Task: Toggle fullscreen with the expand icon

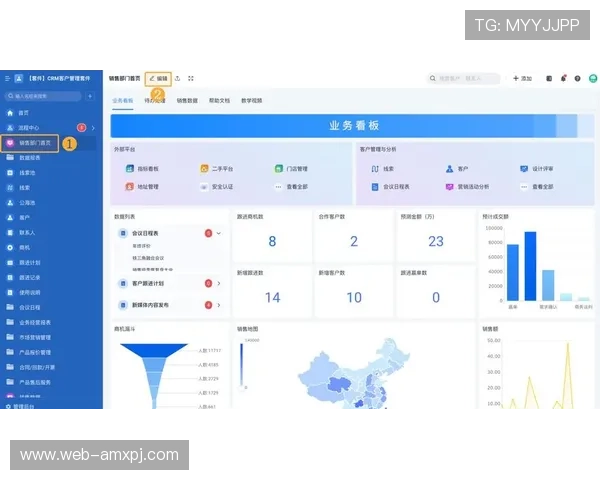Action: [x=191, y=78]
